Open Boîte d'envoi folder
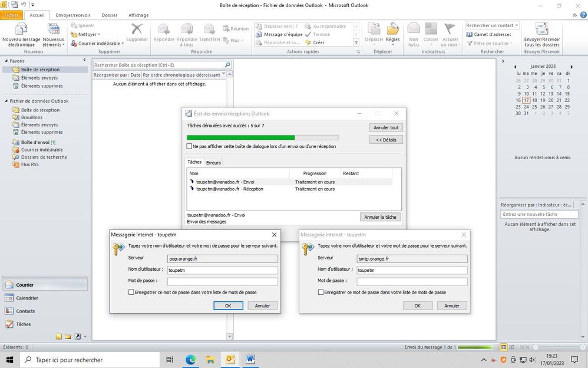This screenshot has height=368, width=588. (x=35, y=142)
